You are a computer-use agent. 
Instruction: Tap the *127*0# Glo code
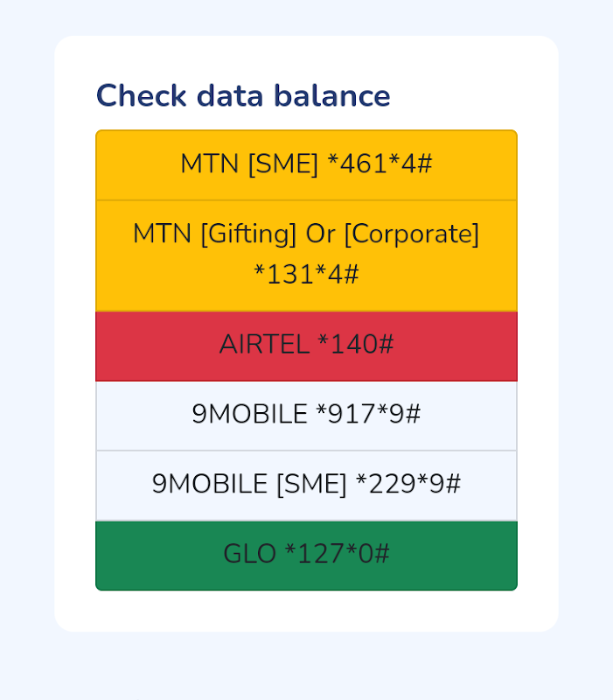(337, 554)
